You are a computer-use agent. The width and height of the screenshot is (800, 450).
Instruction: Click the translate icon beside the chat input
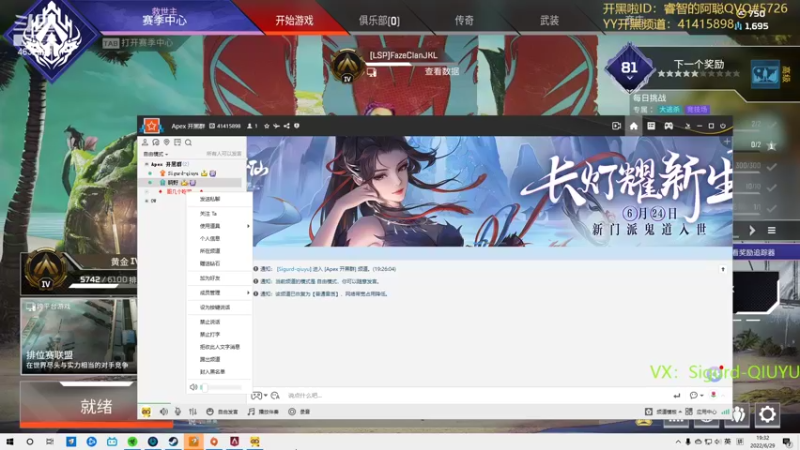tap(275, 395)
